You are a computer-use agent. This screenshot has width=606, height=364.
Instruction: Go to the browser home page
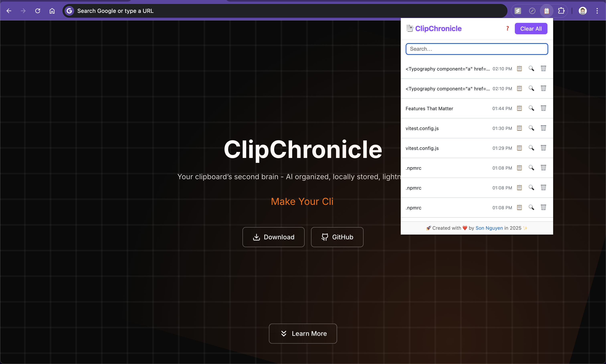click(52, 11)
